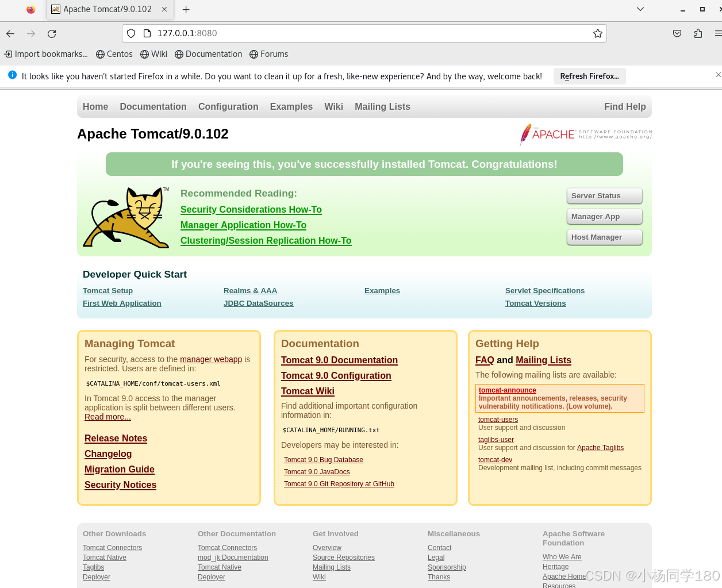Click the forward navigation arrow
This screenshot has width=722, height=588.
pos(31,34)
